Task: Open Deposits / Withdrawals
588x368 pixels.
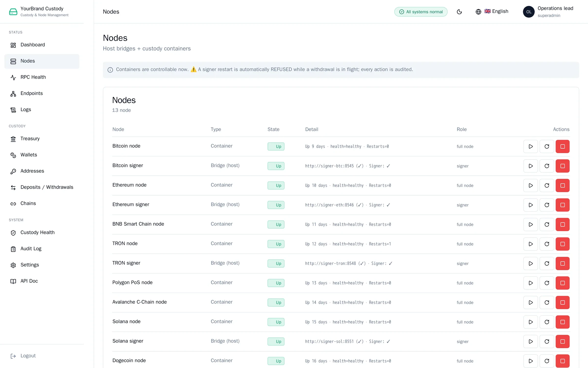Action: pos(42,187)
